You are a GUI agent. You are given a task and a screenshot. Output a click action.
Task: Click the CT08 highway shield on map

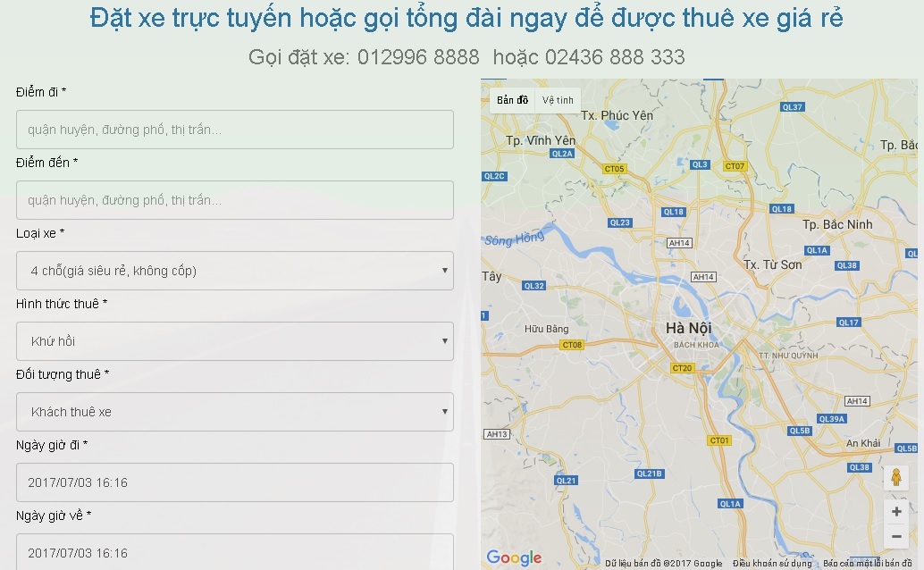[571, 345]
